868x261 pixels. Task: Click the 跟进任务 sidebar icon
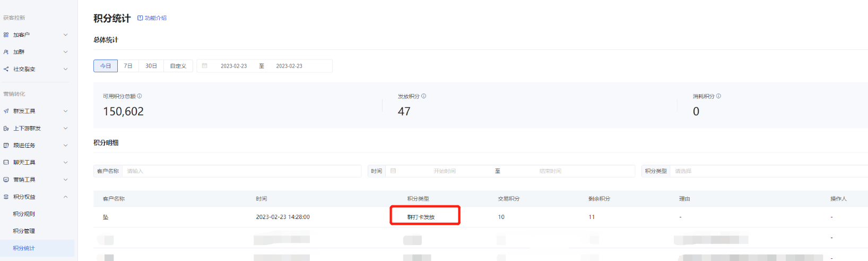[6, 145]
